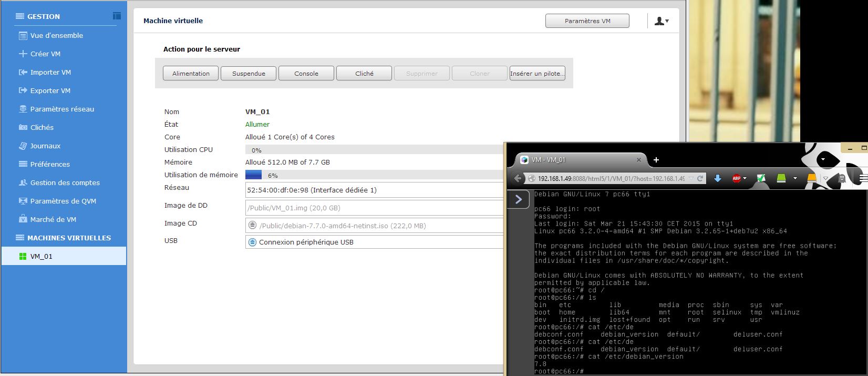Switch to the VM - VM_01 browser tab

click(x=575, y=160)
